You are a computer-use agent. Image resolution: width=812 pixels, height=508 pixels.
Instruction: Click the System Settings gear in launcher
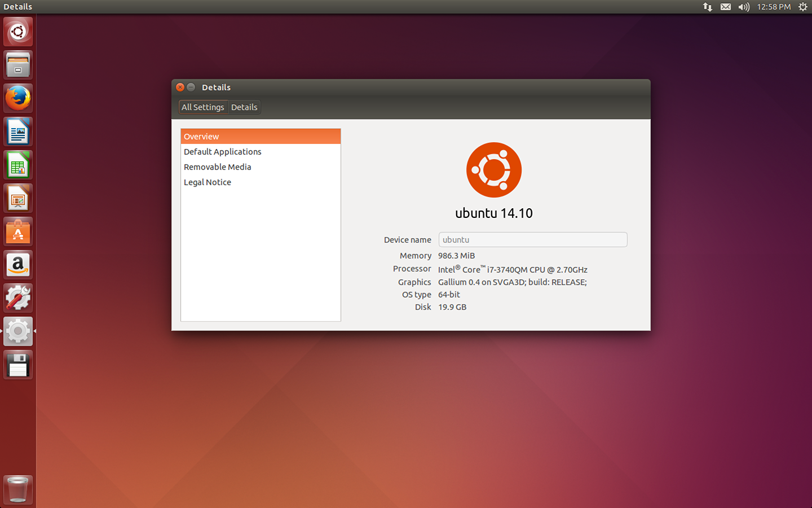tap(18, 331)
